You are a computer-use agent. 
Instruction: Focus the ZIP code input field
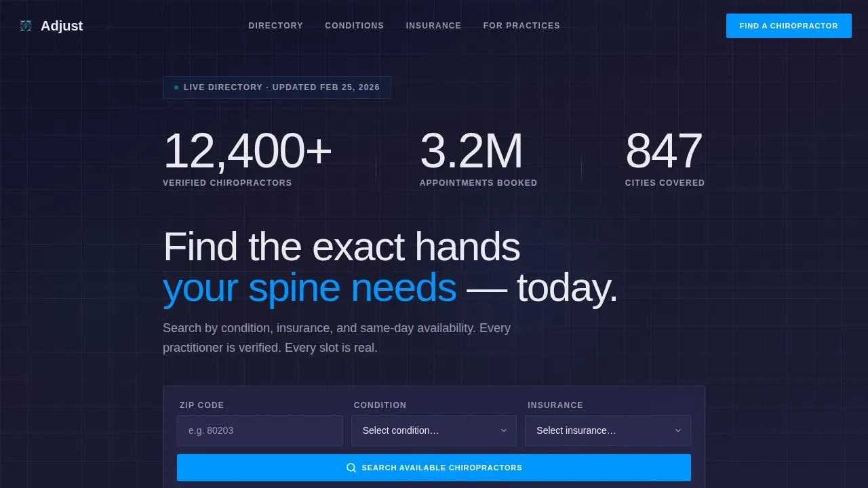[260, 430]
